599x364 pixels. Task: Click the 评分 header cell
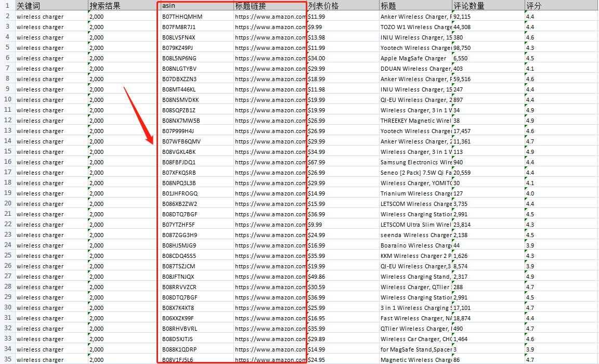click(561, 6)
